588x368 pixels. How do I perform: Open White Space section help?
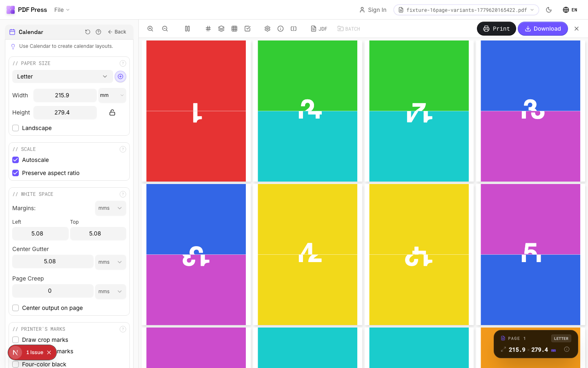coord(123,194)
